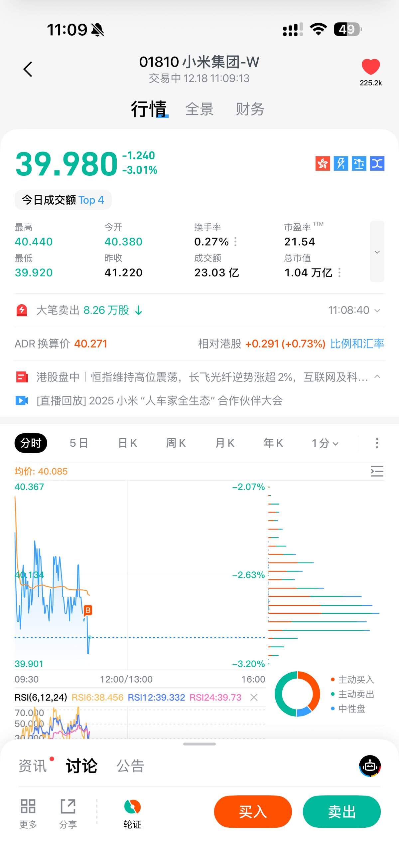Open the AI robot assistant icon
Image resolution: width=399 pixels, height=868 pixels.
point(370,766)
